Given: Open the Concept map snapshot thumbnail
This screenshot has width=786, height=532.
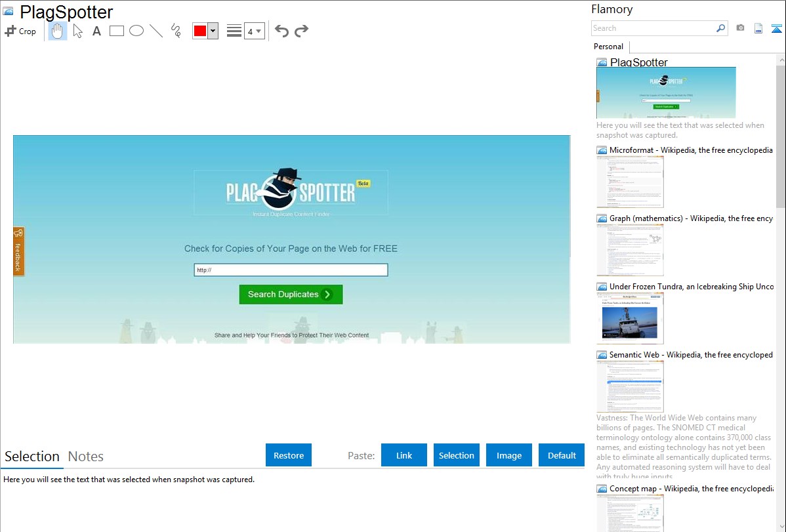Looking at the screenshot, I should pos(630,513).
